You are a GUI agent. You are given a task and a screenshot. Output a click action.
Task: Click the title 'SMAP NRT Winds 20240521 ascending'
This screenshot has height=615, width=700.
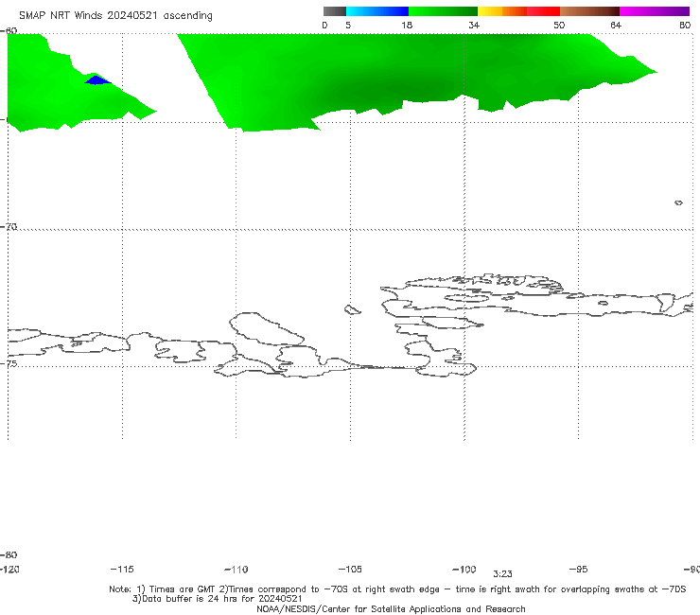tap(115, 15)
